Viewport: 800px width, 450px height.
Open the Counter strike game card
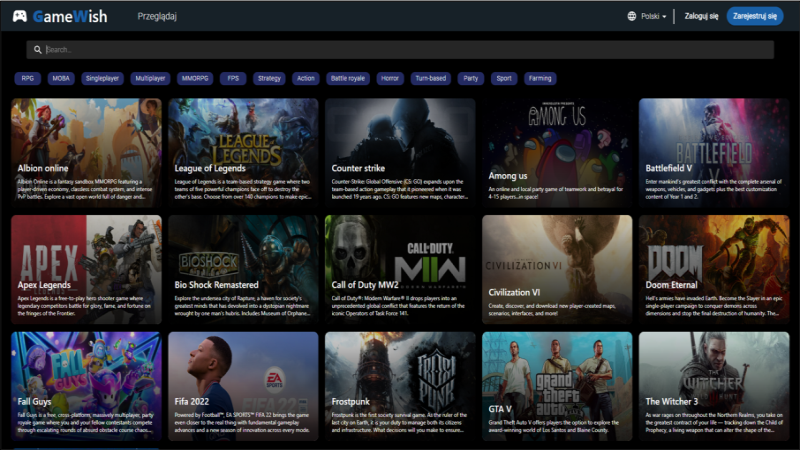400,153
